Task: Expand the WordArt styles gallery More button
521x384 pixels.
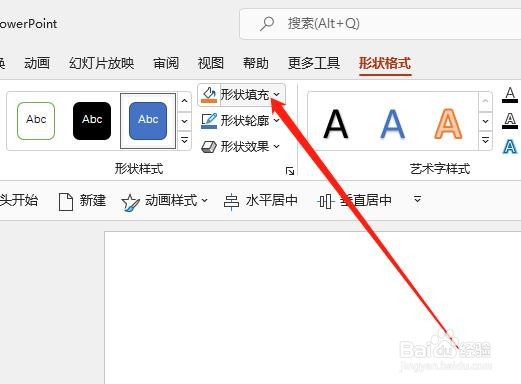Action: 485,140
